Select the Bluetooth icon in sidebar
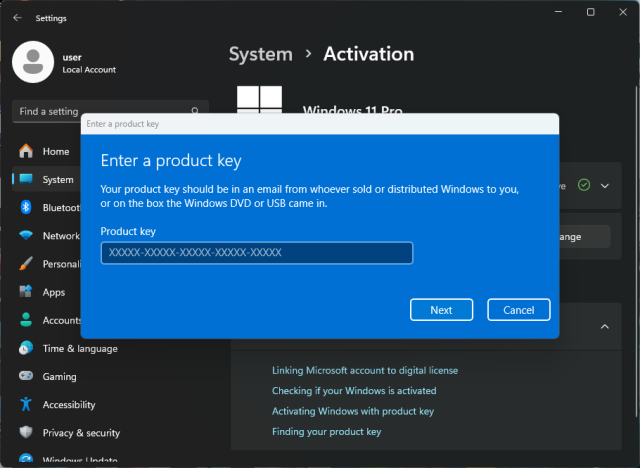Viewport: 640px width, 468px height. [26, 207]
